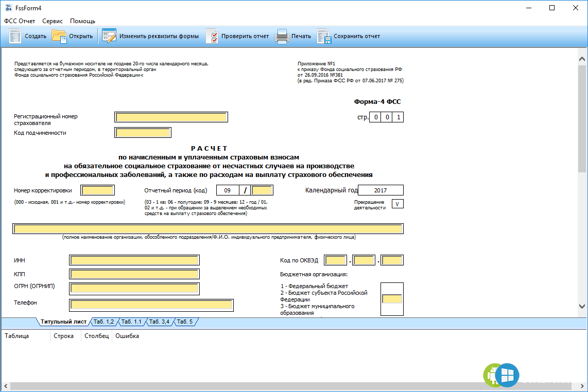Click the 1 - Федеральный бюджет line

coord(314,286)
